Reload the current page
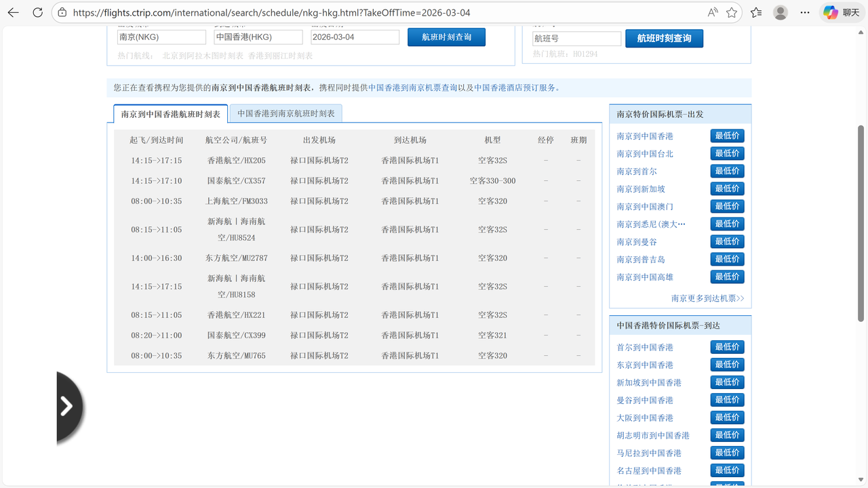The height and width of the screenshot is (488, 868). [x=38, y=12]
